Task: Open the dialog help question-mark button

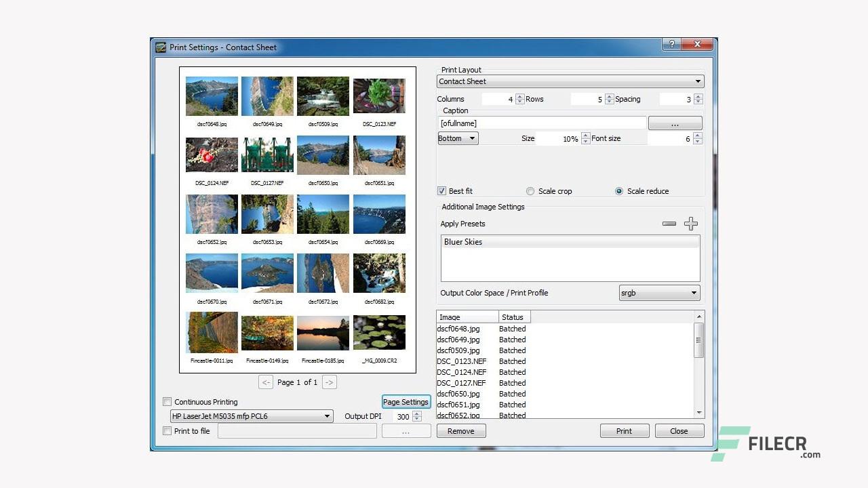Action: click(x=671, y=44)
